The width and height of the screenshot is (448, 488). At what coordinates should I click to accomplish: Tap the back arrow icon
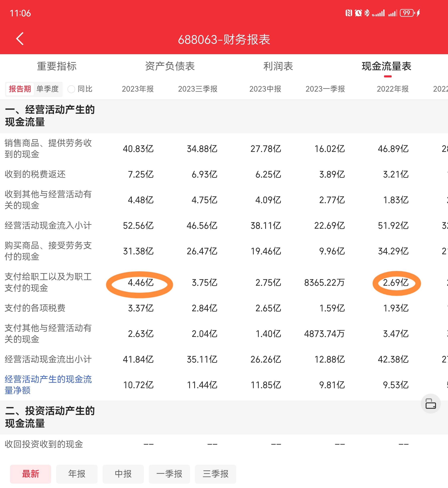pos(20,39)
